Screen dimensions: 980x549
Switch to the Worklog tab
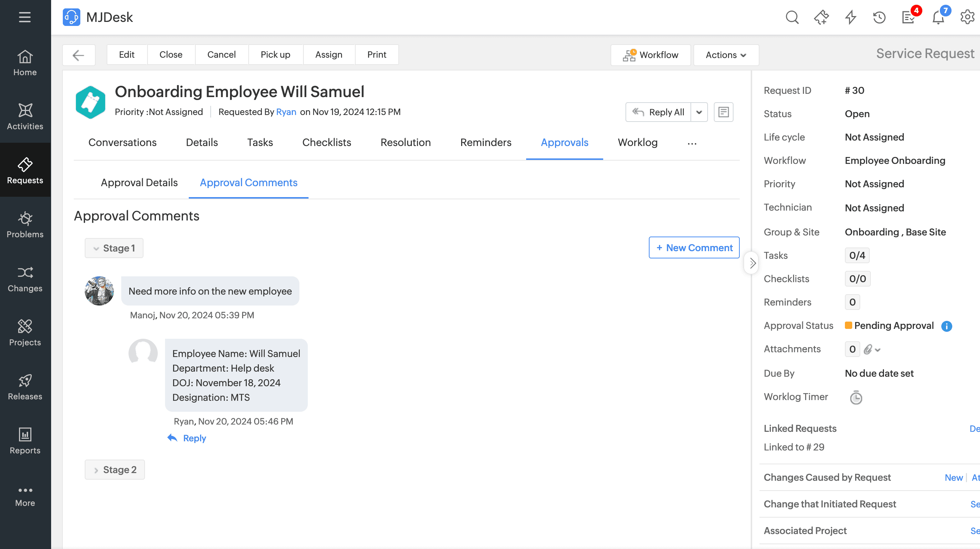637,142
